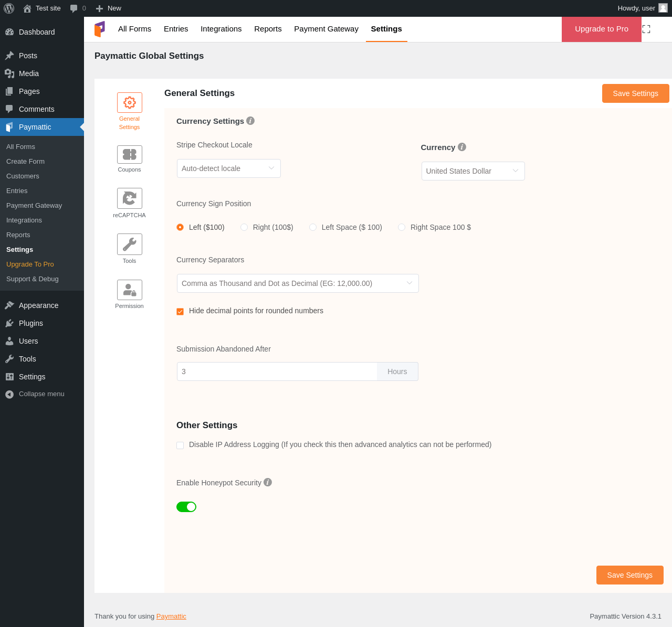Select Right (100$) currency sign position
672x627 pixels.
pyautogui.click(x=244, y=227)
